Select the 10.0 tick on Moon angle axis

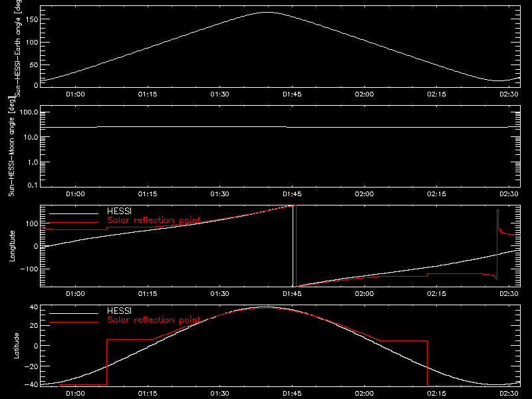[x=31, y=138]
